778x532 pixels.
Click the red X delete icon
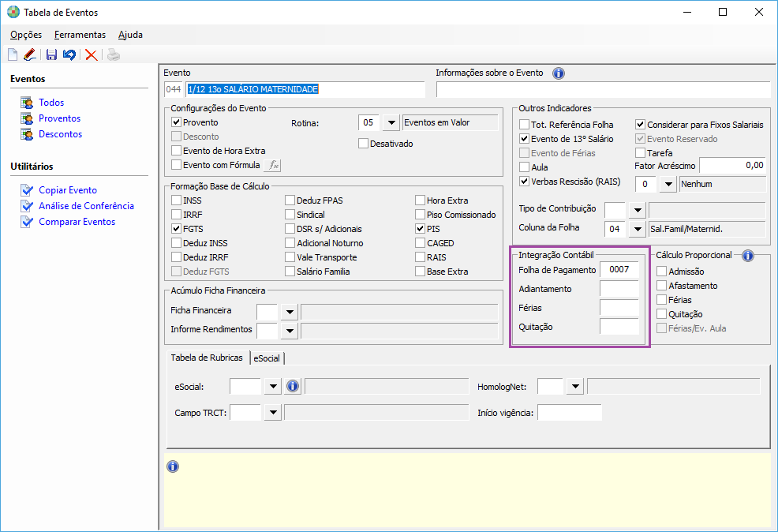tap(92, 54)
